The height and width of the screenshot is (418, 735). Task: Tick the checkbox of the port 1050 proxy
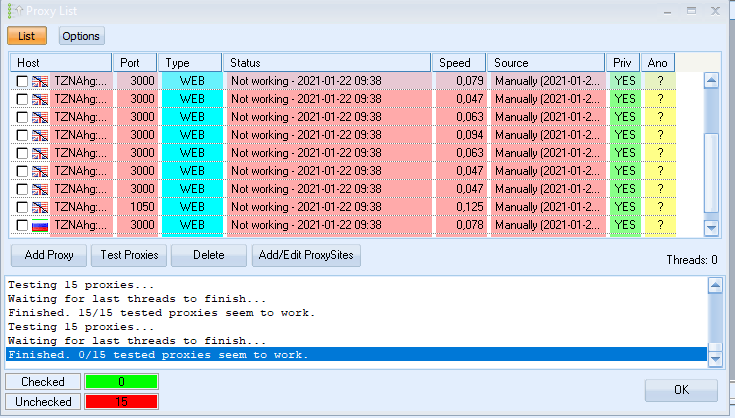(x=22, y=207)
